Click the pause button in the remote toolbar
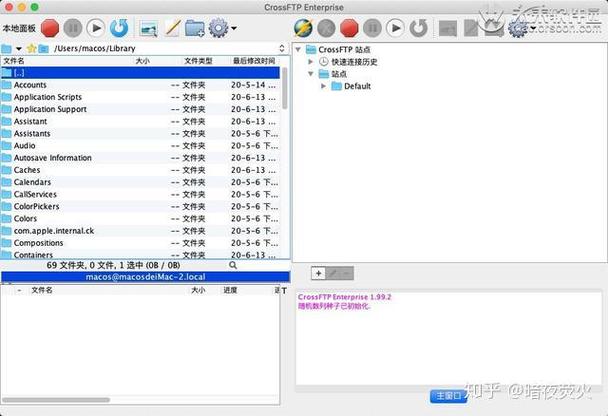This screenshot has height=416, width=608. 372,28
